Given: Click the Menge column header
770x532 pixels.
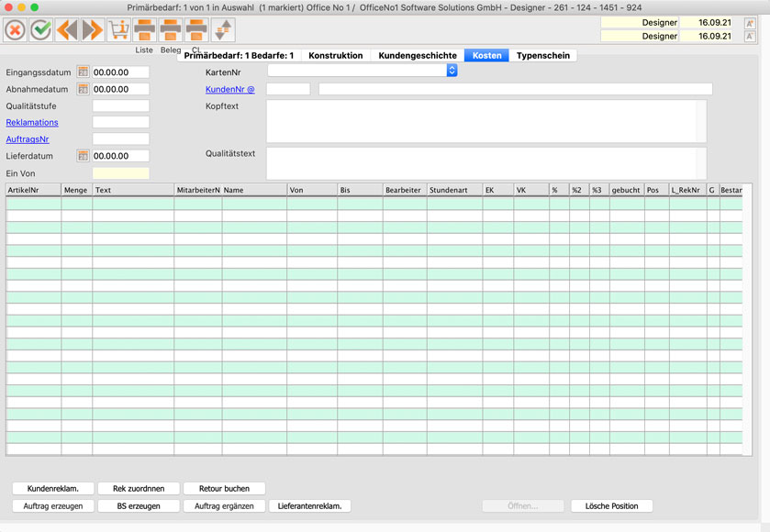Looking at the screenshot, I should pos(76,190).
